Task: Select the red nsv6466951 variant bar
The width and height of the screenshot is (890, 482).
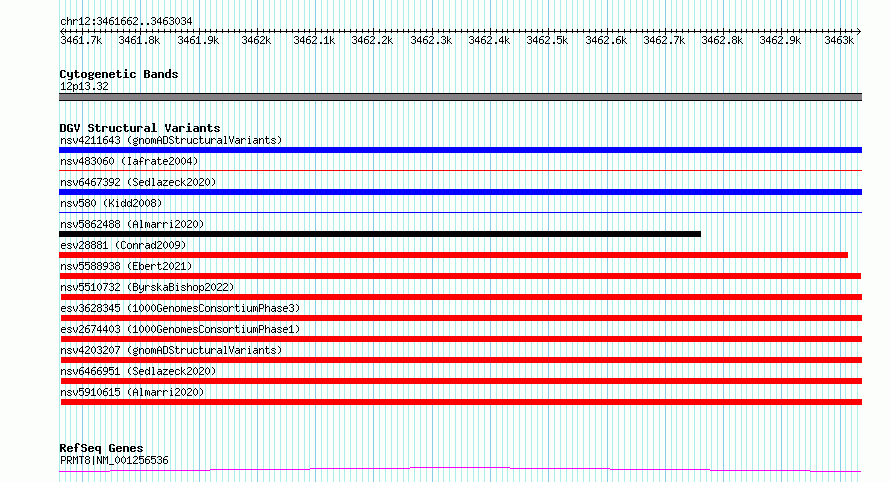Action: [461, 382]
